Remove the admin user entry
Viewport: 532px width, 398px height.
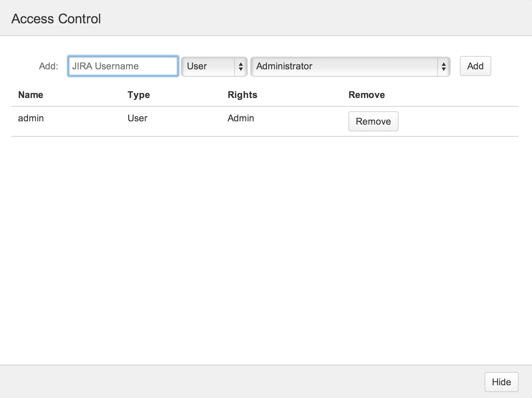click(x=373, y=121)
